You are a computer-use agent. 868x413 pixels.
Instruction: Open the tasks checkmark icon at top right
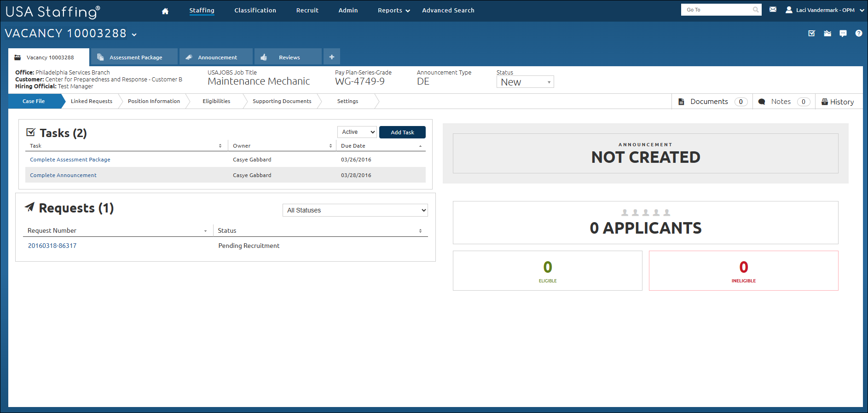812,33
